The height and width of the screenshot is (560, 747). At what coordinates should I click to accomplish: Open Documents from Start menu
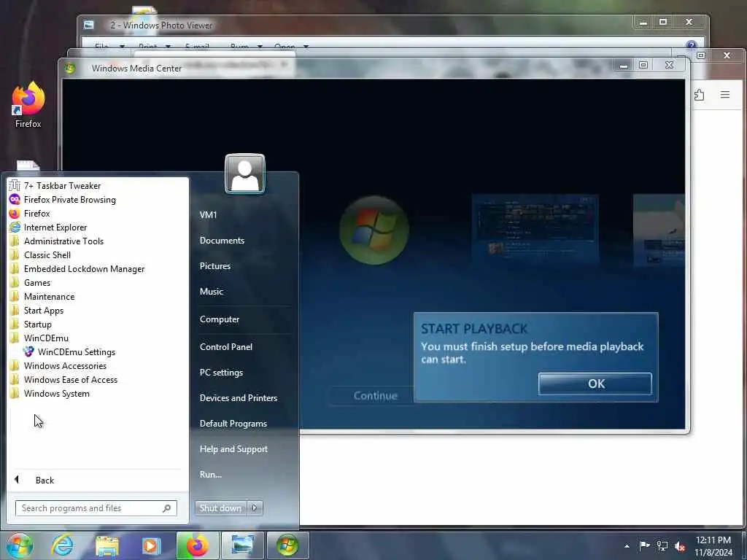pos(222,241)
